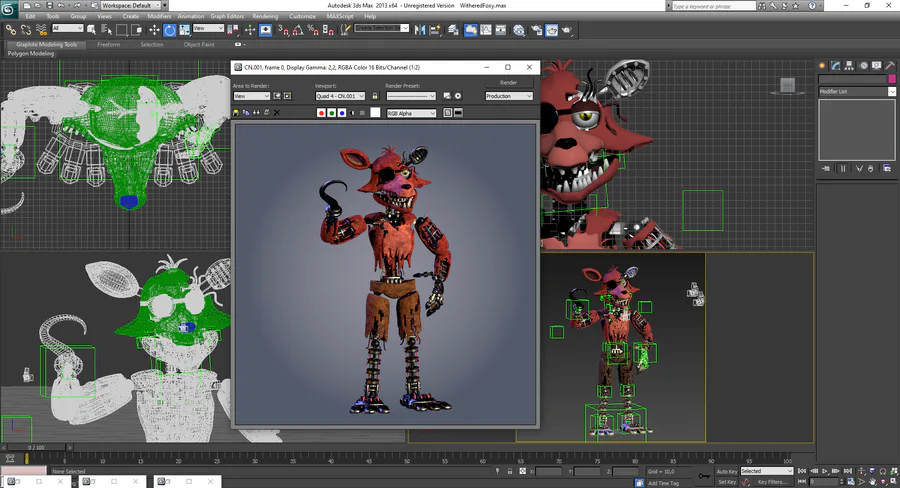Open the MAXScript menu
This screenshot has width=900, height=488.
pyautogui.click(x=340, y=16)
